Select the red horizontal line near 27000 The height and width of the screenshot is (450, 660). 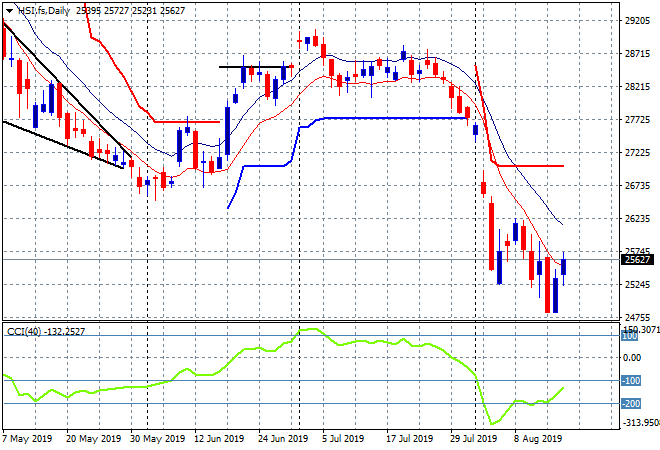[x=530, y=166]
